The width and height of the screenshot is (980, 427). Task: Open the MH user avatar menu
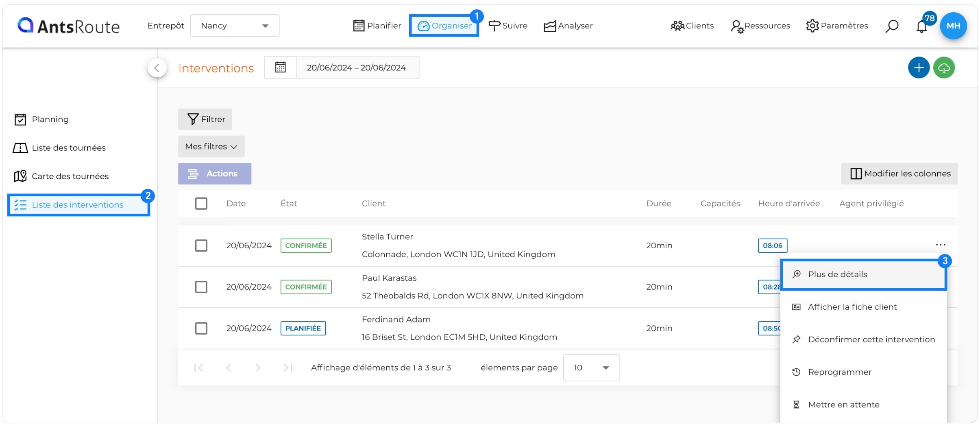click(x=953, y=26)
